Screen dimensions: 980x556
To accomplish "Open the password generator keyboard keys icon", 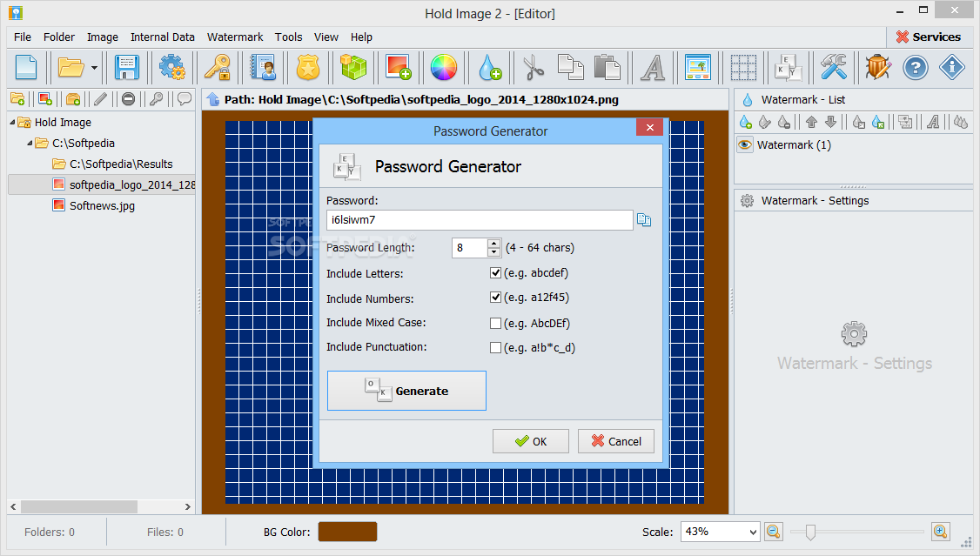I will [x=789, y=67].
